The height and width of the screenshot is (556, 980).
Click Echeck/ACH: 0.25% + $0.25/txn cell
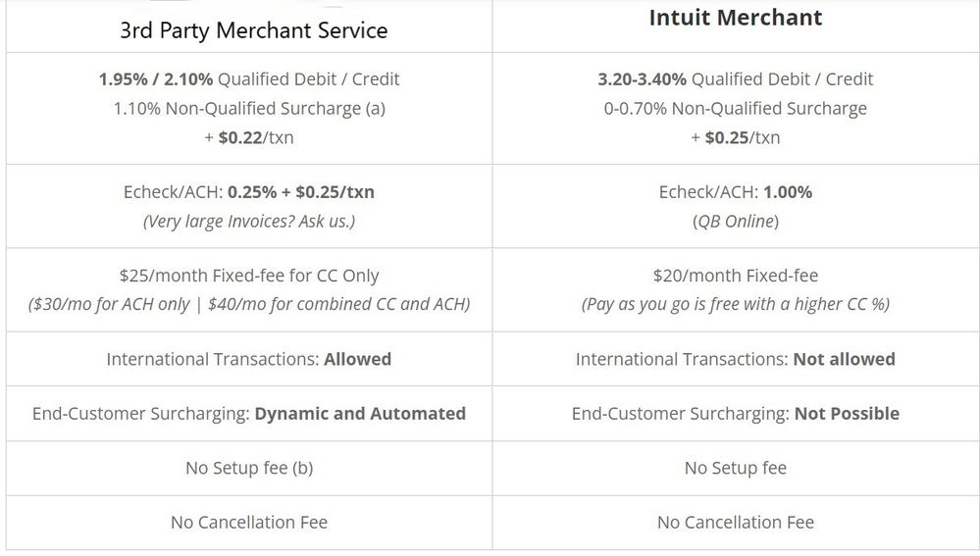click(248, 192)
